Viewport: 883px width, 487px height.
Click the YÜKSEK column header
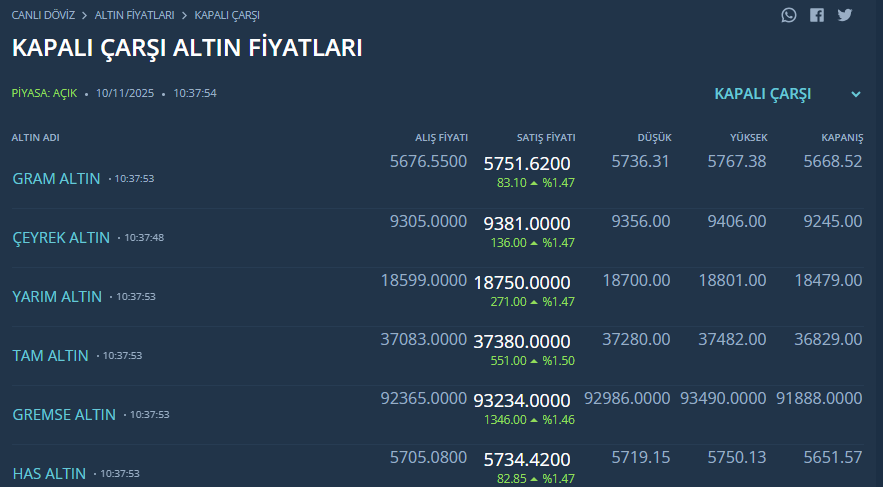coord(748,137)
